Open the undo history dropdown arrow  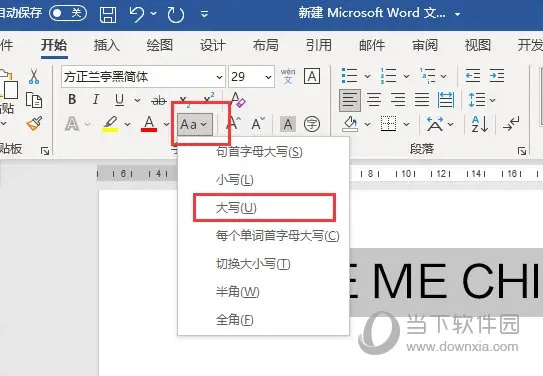click(x=153, y=14)
